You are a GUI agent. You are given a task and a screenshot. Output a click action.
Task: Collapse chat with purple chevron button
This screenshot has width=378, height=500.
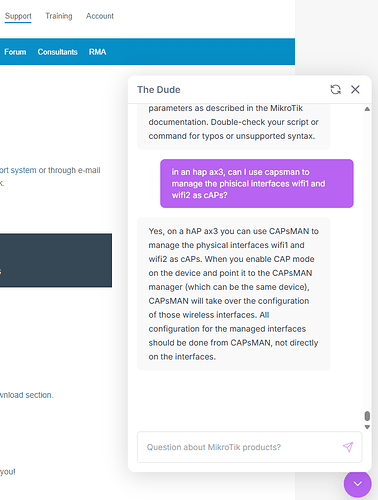358,484
